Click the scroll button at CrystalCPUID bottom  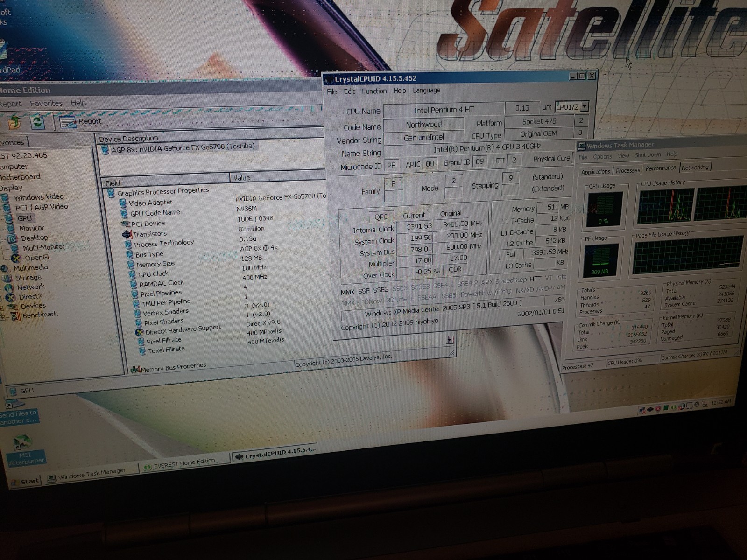click(450, 340)
